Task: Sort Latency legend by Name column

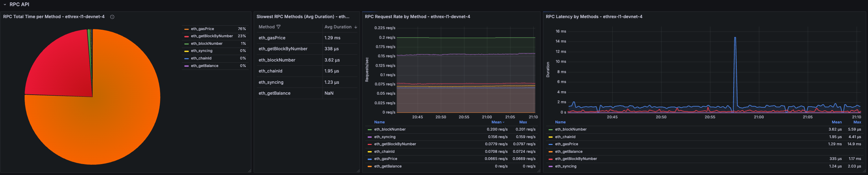Action: click(560, 122)
